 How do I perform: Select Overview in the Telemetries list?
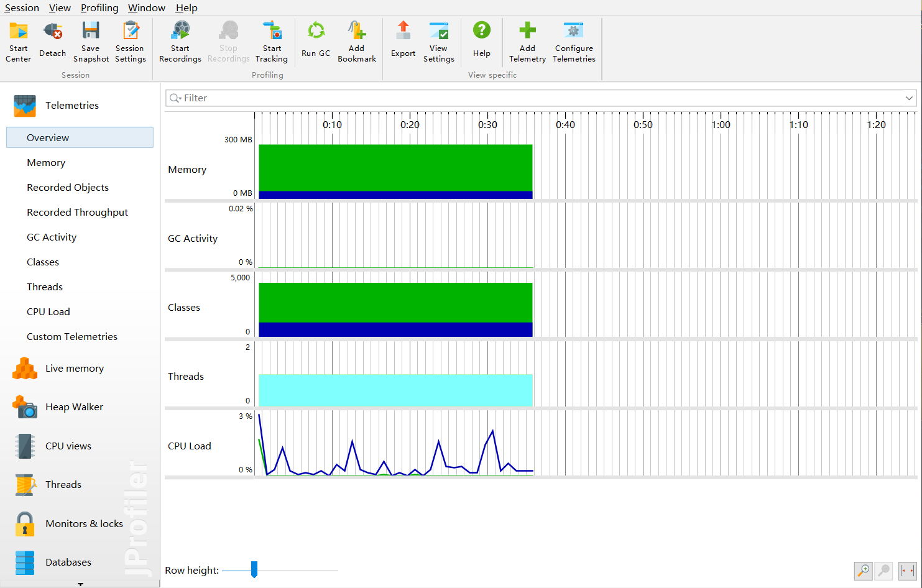click(x=80, y=137)
